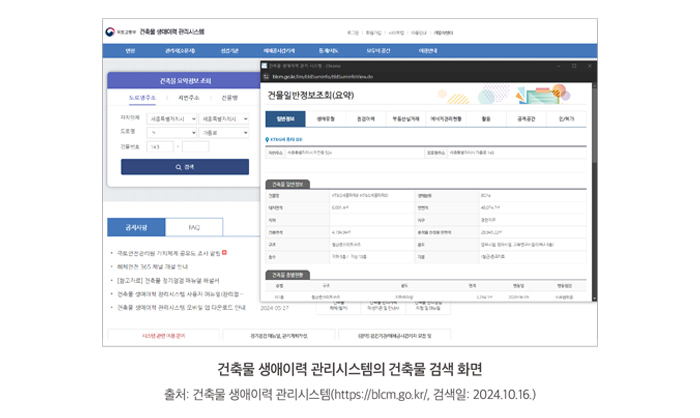This screenshot has width=700, height=418.
Task: Click the 건물번호 field containing 143
Action: 160,146
